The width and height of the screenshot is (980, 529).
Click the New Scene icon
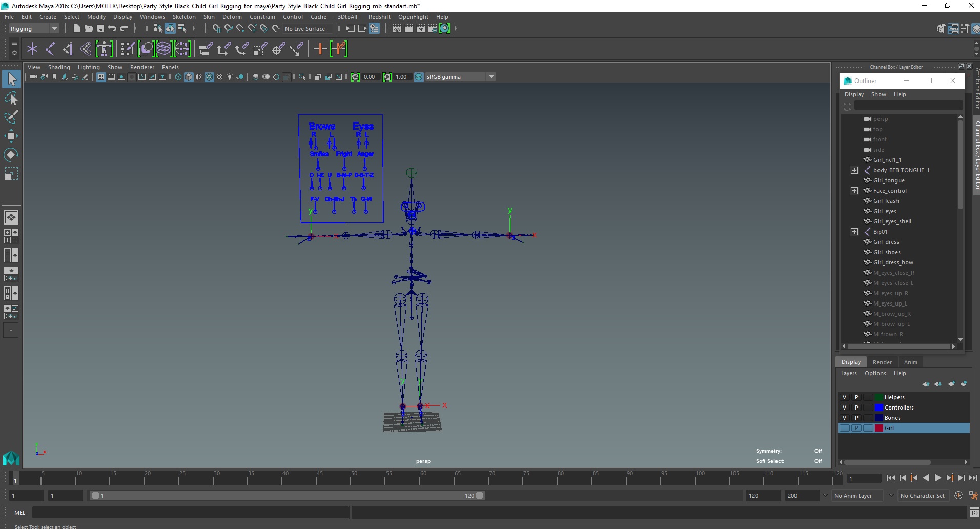(x=76, y=29)
